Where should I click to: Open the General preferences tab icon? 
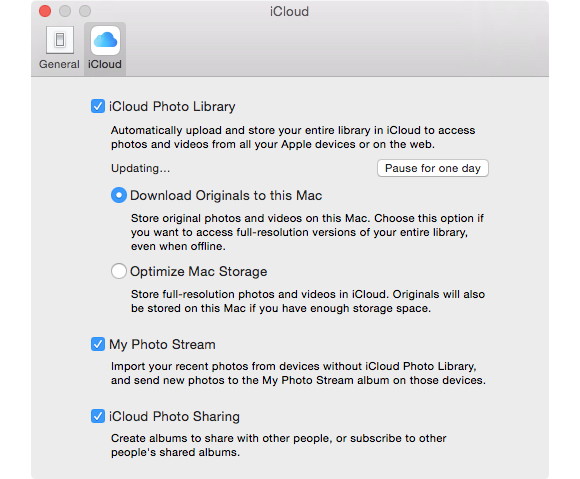[60, 40]
